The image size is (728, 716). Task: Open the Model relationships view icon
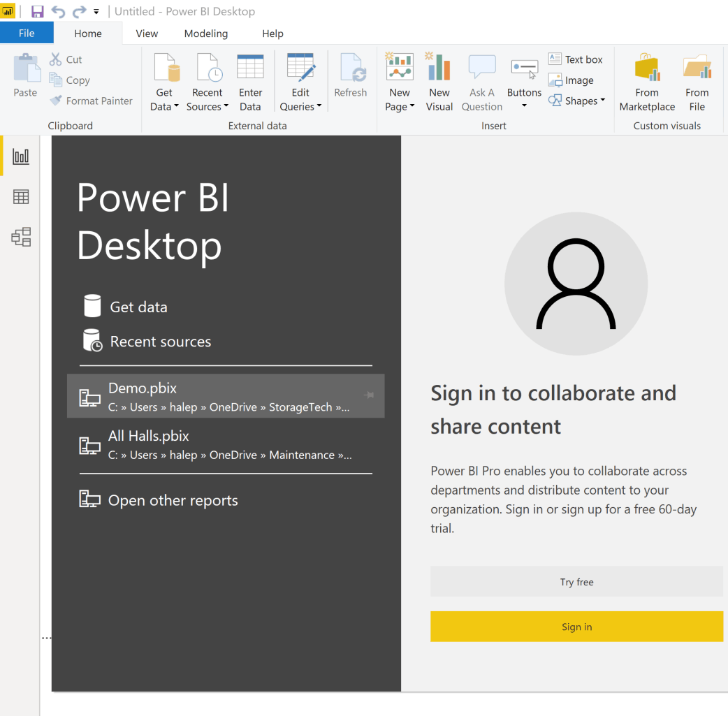pyautogui.click(x=21, y=238)
